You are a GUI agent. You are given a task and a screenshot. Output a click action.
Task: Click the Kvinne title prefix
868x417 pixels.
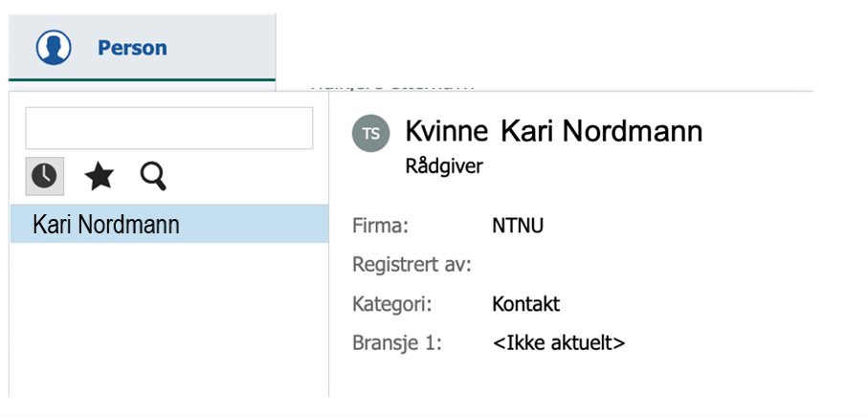tap(447, 132)
